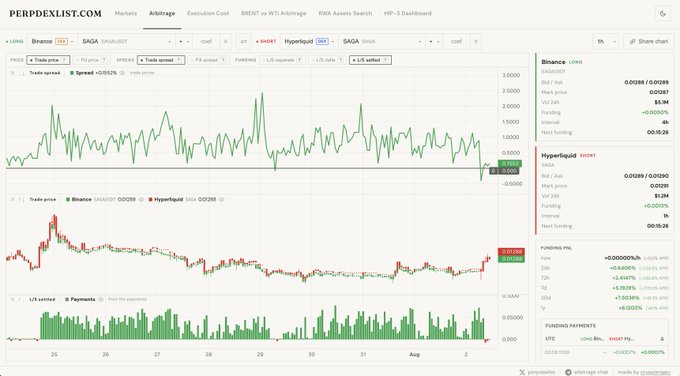Move the L/S settled pane up
The height and width of the screenshot is (376, 680).
click(x=20, y=299)
